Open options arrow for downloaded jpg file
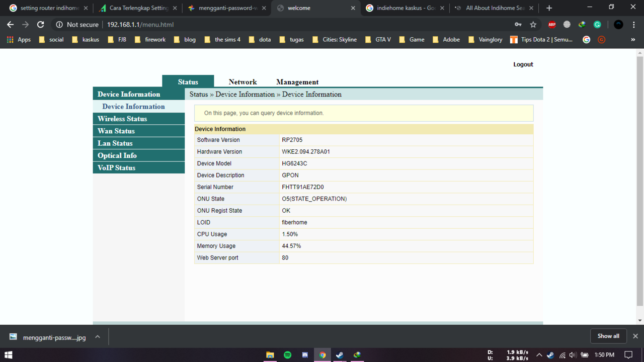644x362 pixels. pyautogui.click(x=98, y=337)
